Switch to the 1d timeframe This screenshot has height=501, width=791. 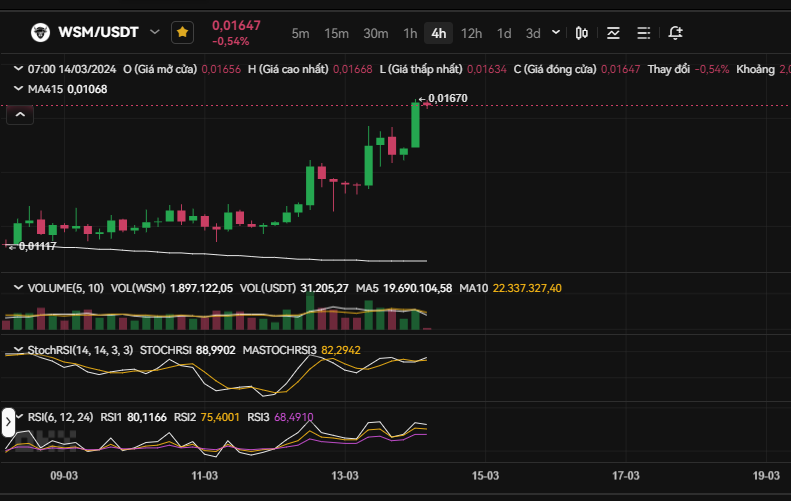pyautogui.click(x=504, y=33)
